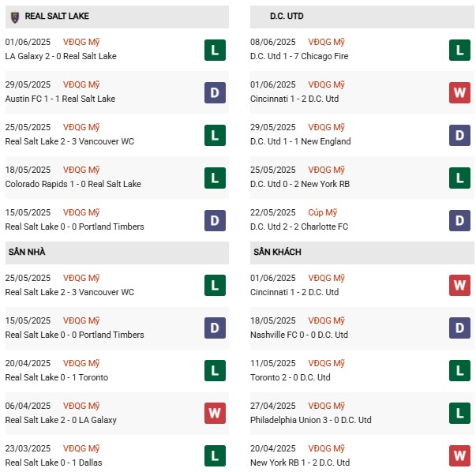
Task: Click the L badge for Colorado Rapids 1 - 0 match
Action: 215,178
